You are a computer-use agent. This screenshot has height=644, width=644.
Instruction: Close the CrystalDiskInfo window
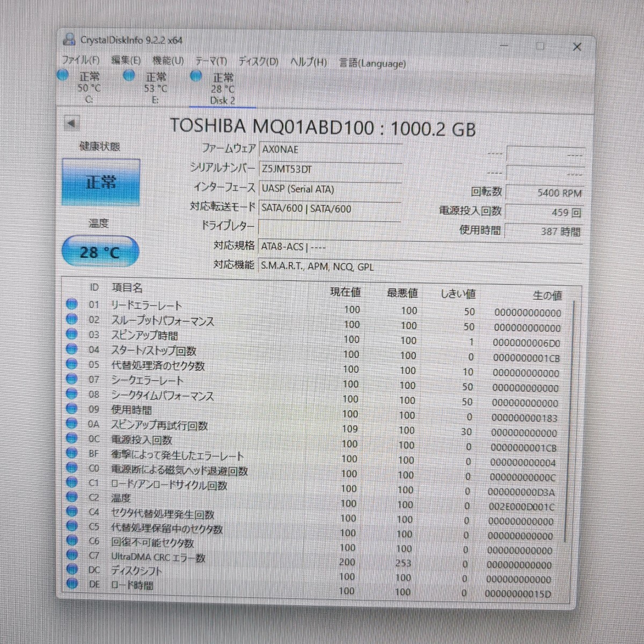tap(577, 47)
